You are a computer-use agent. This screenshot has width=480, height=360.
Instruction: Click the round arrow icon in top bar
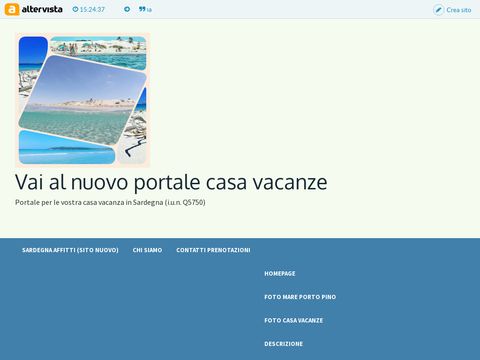[127, 9]
